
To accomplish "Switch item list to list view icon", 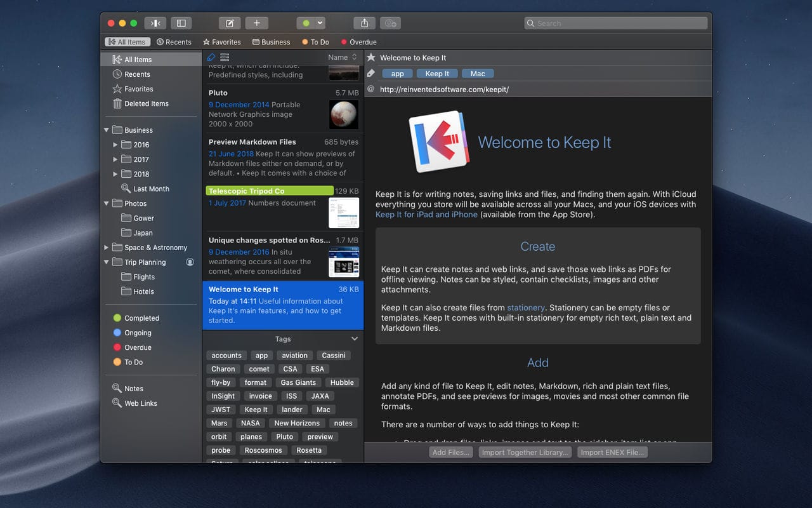I will [225, 57].
